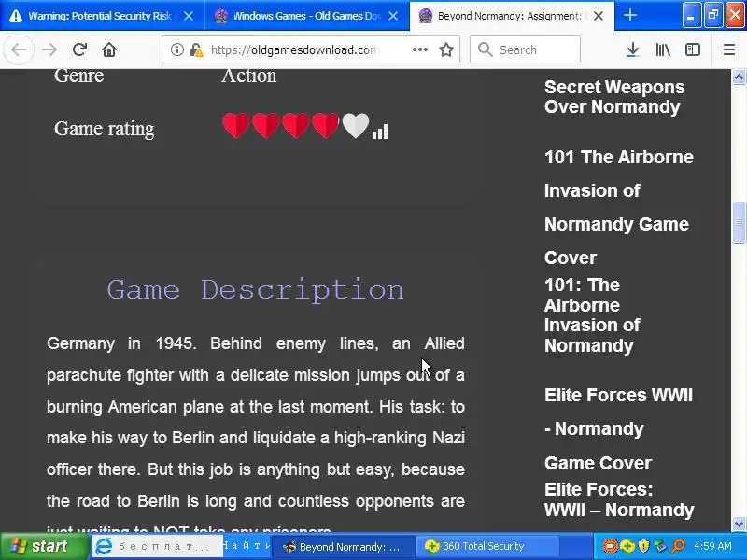
Task: Open the Firefox hamburger menu
Action: coord(729,49)
